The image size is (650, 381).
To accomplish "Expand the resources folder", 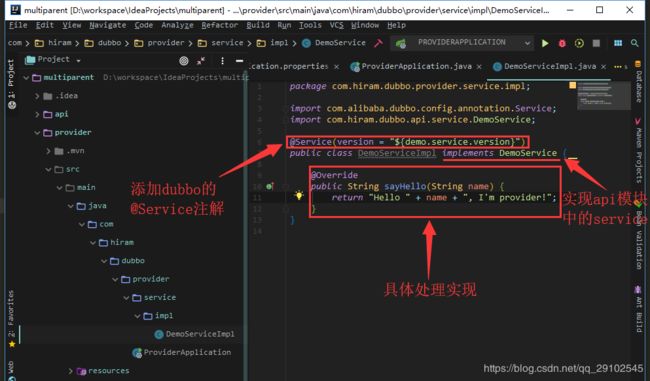I will coord(71,371).
